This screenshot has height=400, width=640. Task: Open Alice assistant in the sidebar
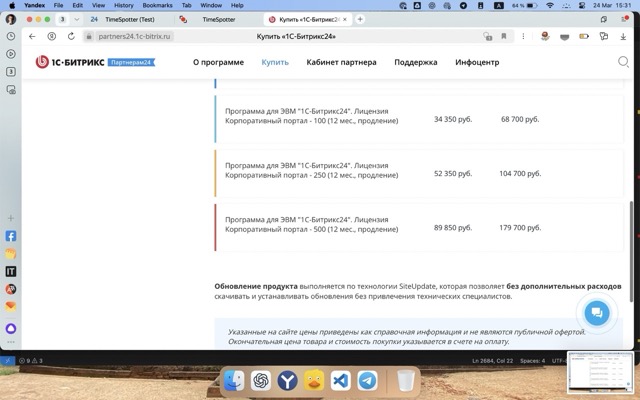[x=11, y=328]
